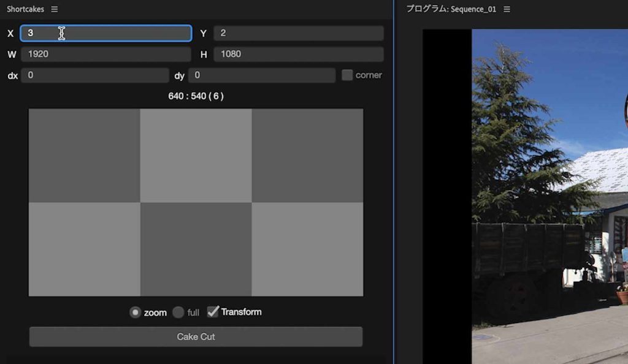
Task: Select the top-middle grid cell in preview
Action: pyautogui.click(x=196, y=156)
